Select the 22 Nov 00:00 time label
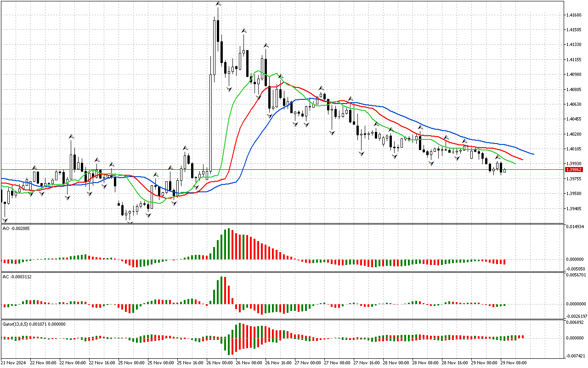This screenshot has height=368, width=588. [43, 363]
